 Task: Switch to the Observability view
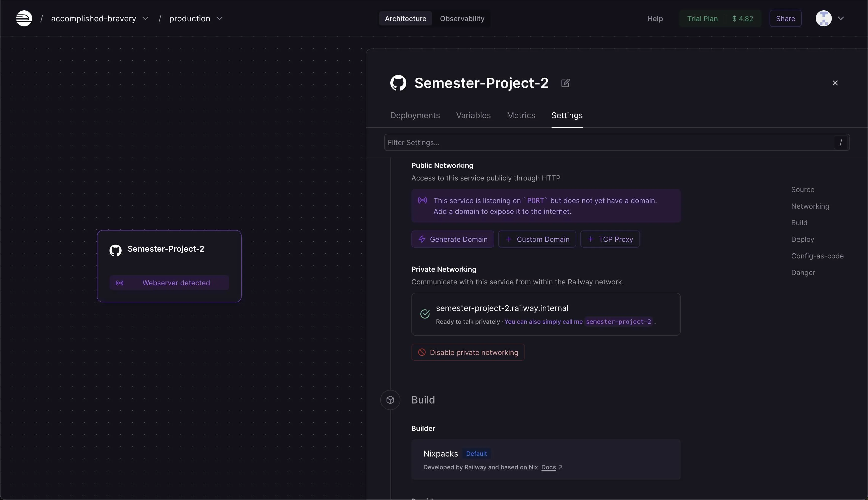(462, 19)
